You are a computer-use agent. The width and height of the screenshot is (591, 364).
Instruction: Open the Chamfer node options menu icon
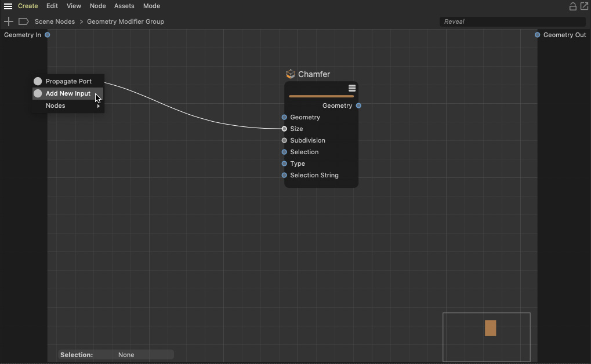352,89
